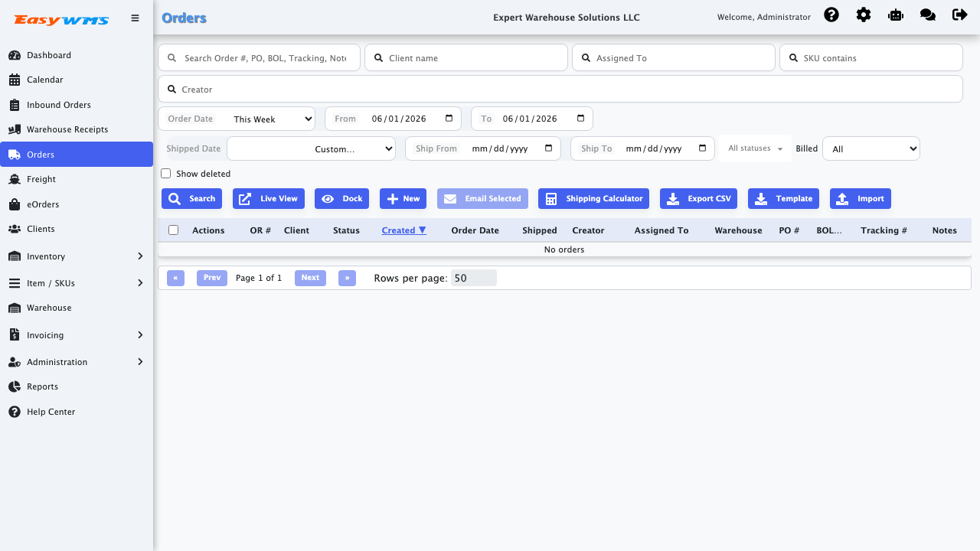Open calendar picker for Ship To
Screen dimensions: 980x551
pos(702,148)
